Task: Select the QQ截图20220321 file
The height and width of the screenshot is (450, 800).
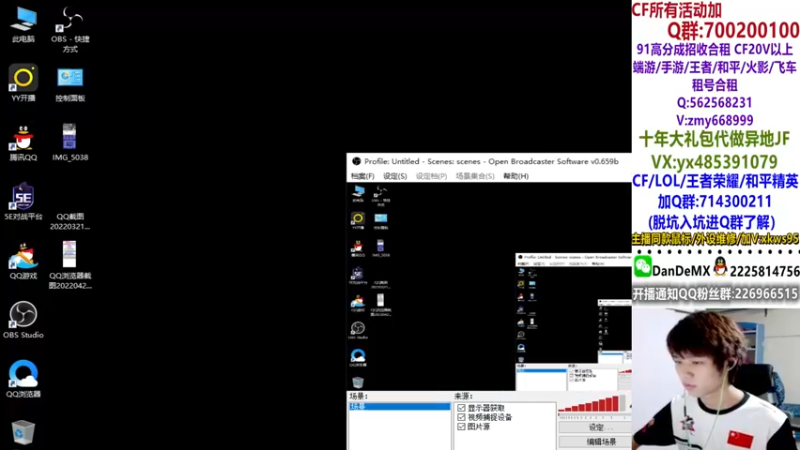Action: [70, 221]
